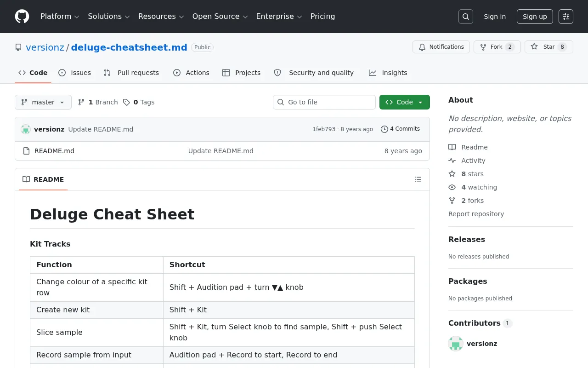This screenshot has width=588, height=368.
Task: Open versionz contributor profile name
Action: [482, 344]
